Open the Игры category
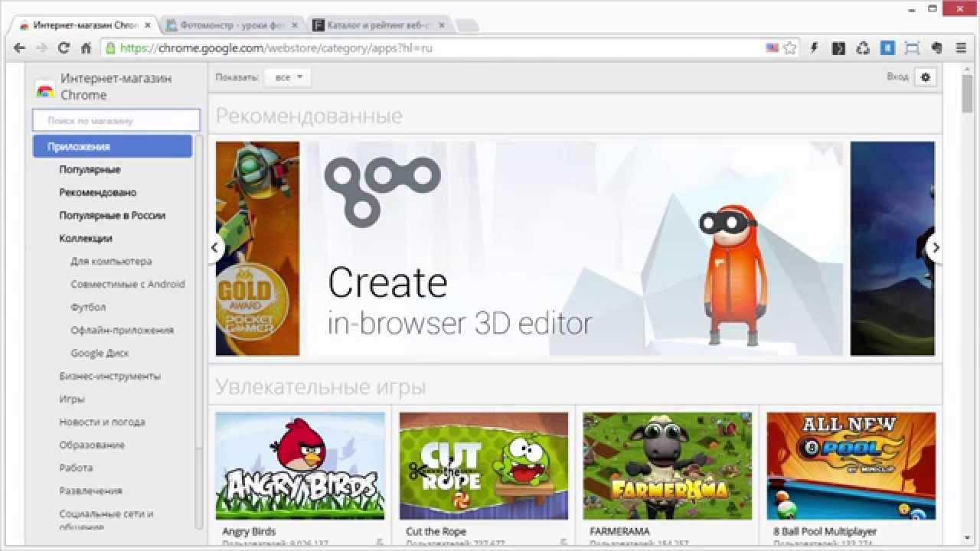This screenshot has height=551, width=980. 72,399
